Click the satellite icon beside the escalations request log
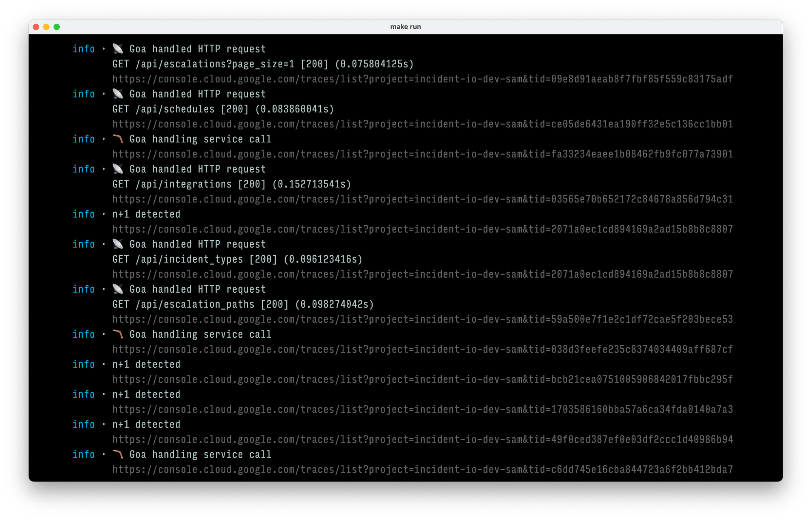Image resolution: width=812 pixels, height=520 pixels. click(x=118, y=49)
